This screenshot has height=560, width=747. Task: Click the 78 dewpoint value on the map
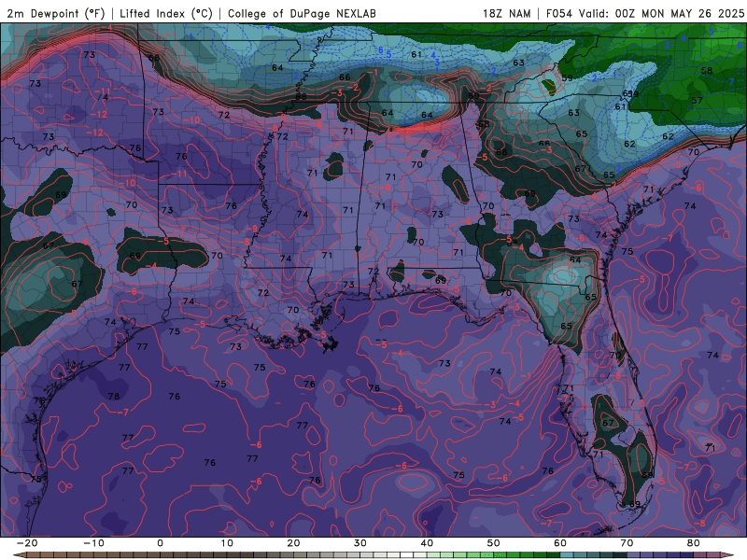(113, 396)
